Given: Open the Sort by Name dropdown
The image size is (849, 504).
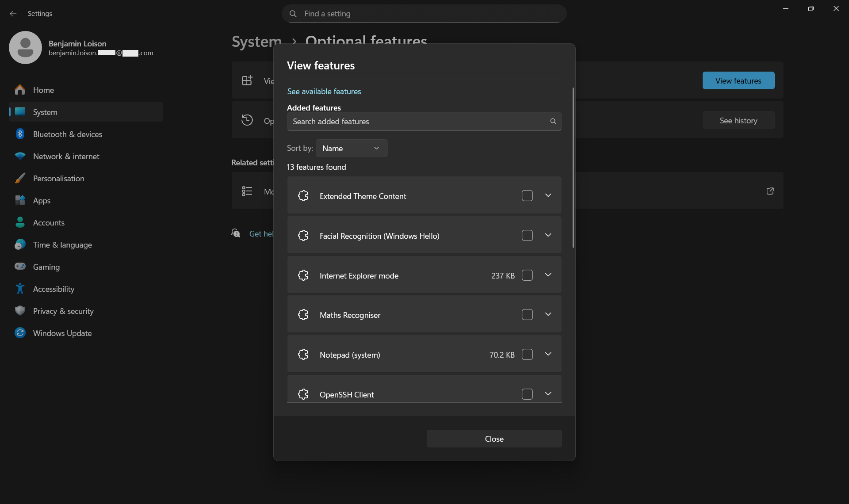Looking at the screenshot, I should 351,149.
